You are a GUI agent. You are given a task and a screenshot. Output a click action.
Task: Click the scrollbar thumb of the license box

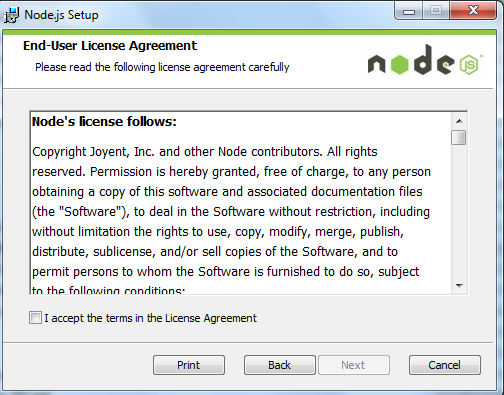tap(459, 137)
